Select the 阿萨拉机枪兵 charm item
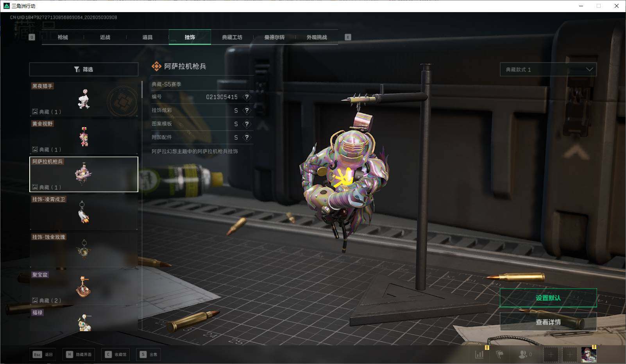This screenshot has width=626, height=364. 84,174
